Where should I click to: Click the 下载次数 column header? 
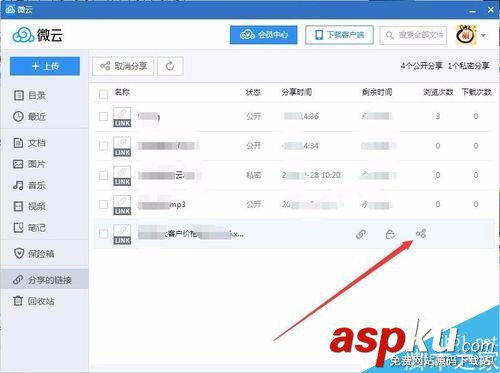tap(476, 92)
